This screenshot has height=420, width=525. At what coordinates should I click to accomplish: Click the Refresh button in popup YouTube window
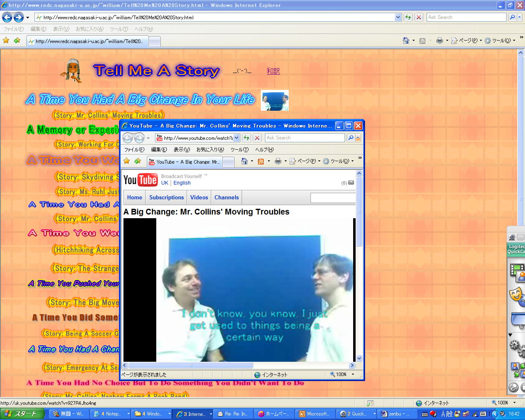(247, 138)
